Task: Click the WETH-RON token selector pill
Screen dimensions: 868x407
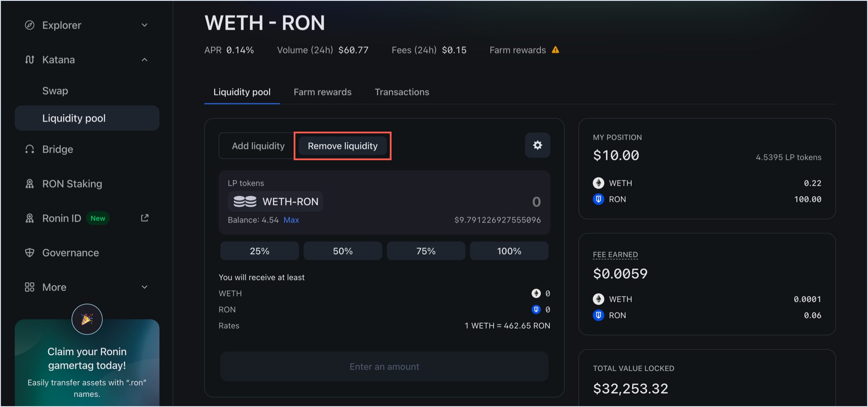Action: pos(275,201)
